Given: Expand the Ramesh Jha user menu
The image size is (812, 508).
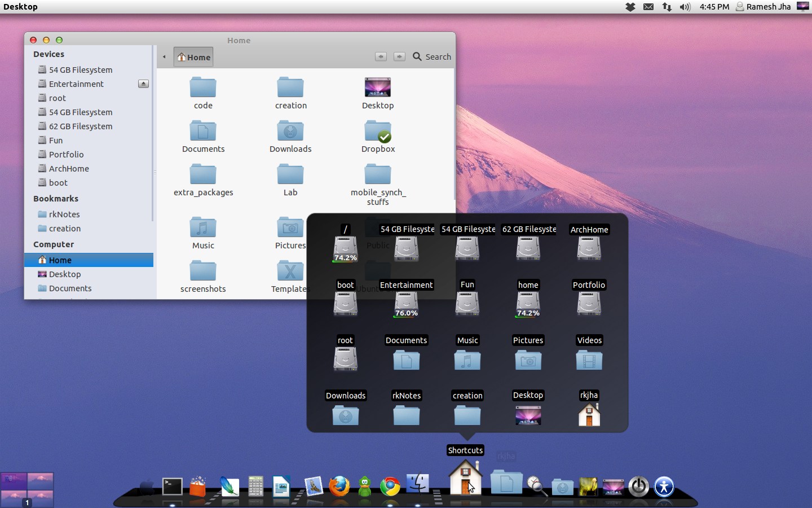Looking at the screenshot, I should point(763,7).
